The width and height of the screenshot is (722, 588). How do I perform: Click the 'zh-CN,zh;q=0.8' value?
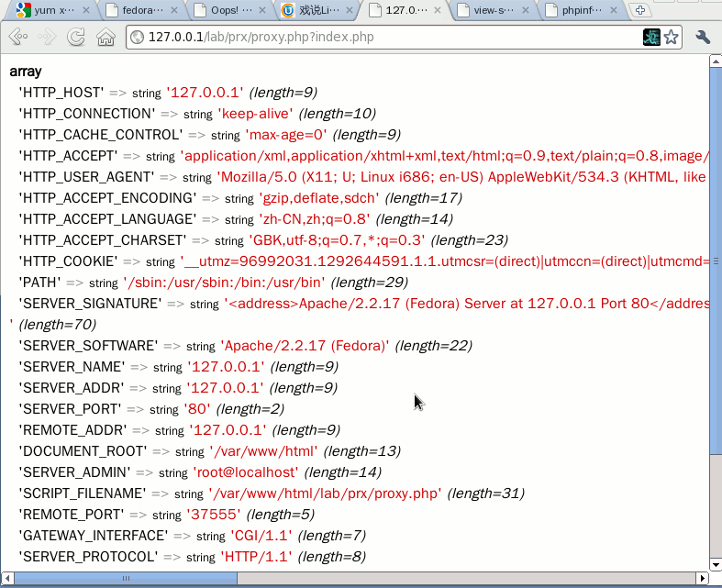315,219
